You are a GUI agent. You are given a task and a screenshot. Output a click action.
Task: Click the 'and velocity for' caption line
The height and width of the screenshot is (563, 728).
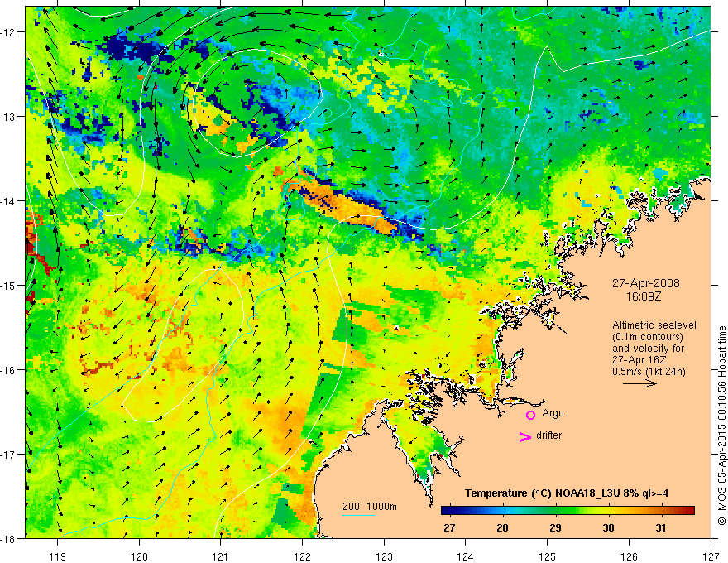648,349
